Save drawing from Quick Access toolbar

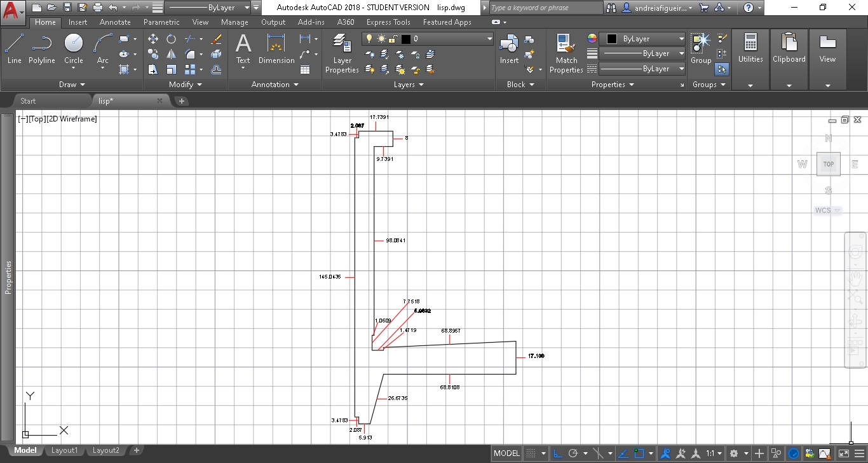tap(67, 8)
